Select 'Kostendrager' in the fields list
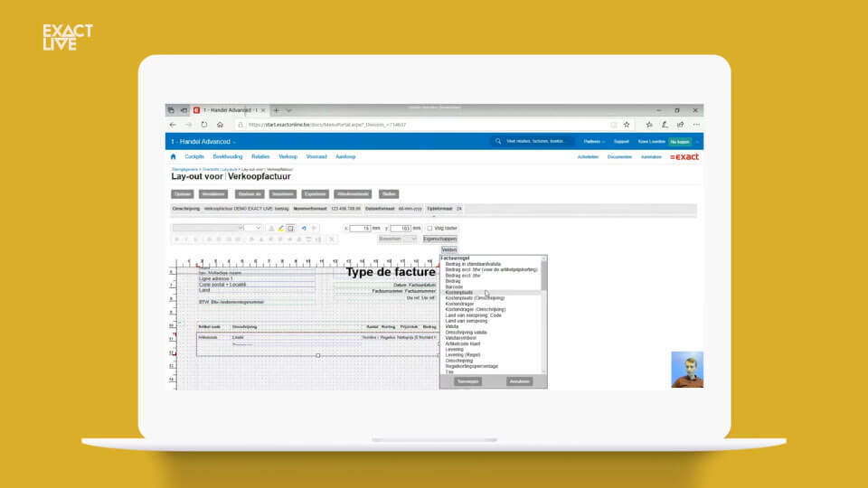Image resolution: width=868 pixels, height=488 pixels. tap(459, 304)
